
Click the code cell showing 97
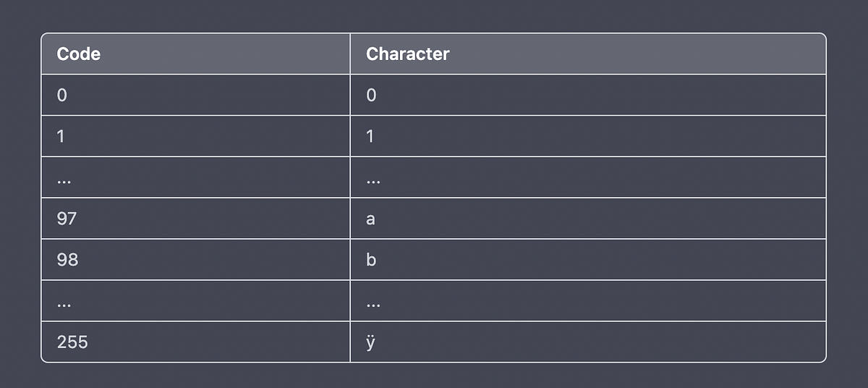pos(66,219)
